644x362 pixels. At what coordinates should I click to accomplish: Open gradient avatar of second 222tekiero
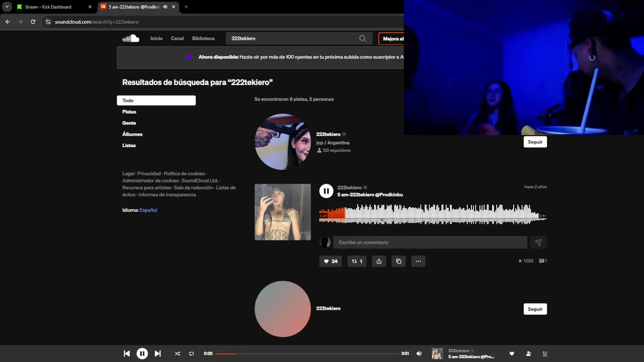pyautogui.click(x=283, y=309)
